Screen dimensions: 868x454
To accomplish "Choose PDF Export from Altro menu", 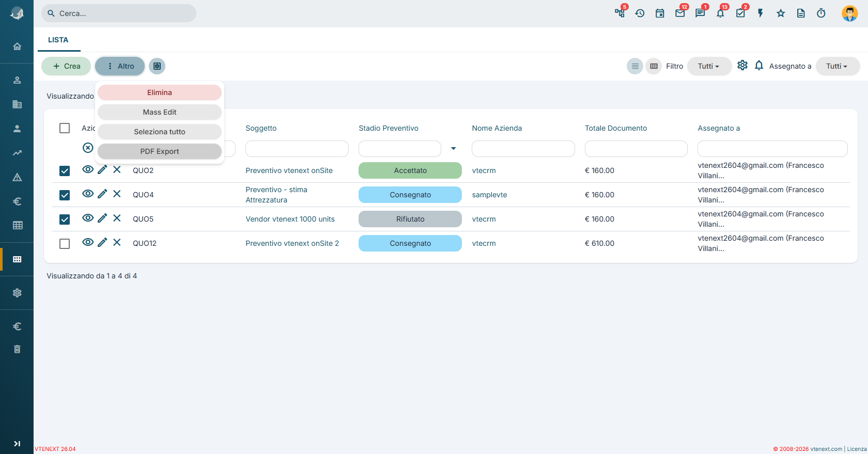I will pos(160,151).
